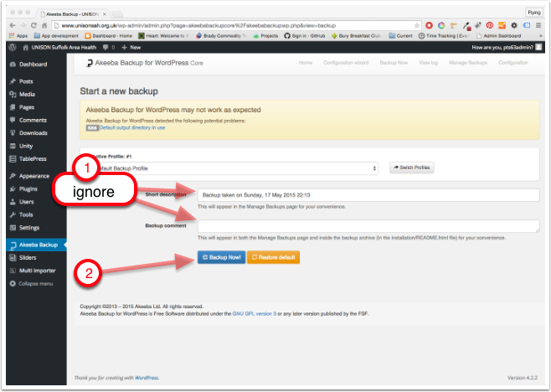The height and width of the screenshot is (392, 551).
Task: Click the Settings icon in sidebar
Action: [13, 228]
